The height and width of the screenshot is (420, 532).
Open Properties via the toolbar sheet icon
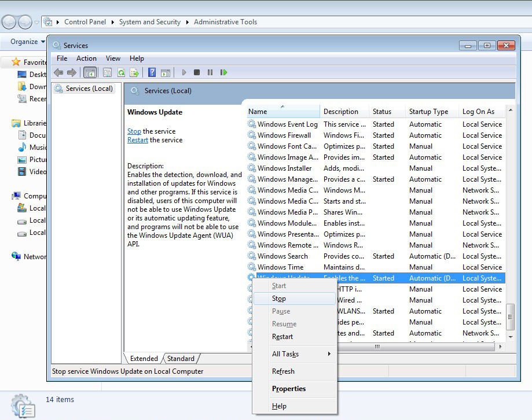click(x=107, y=72)
